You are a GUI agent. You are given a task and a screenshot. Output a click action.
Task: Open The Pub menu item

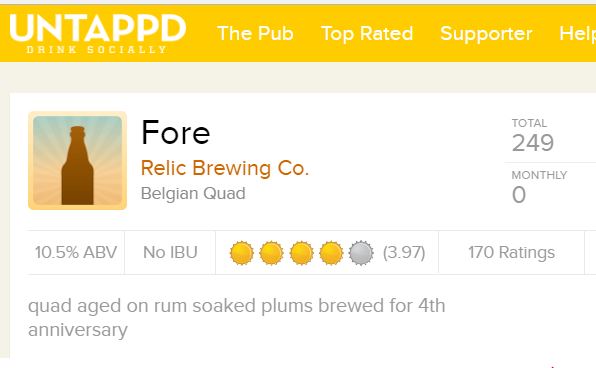(x=255, y=33)
